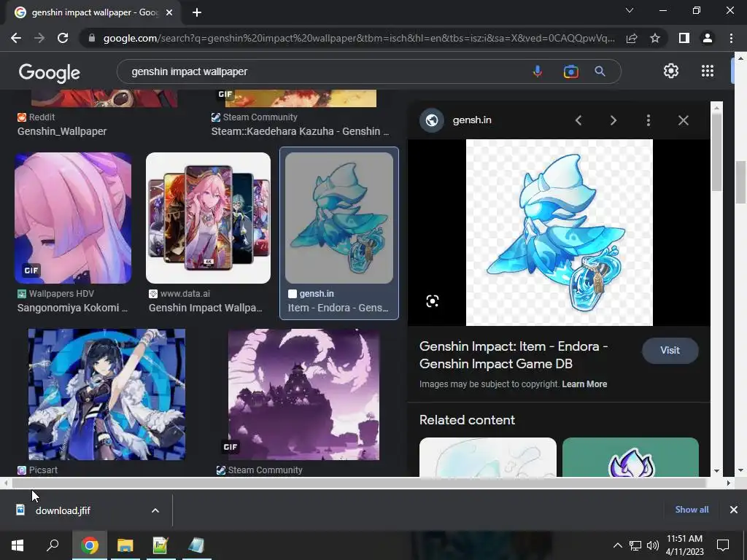Screen dimensions: 747x560
Task: Open the download.jfif file
Action: coord(63,510)
